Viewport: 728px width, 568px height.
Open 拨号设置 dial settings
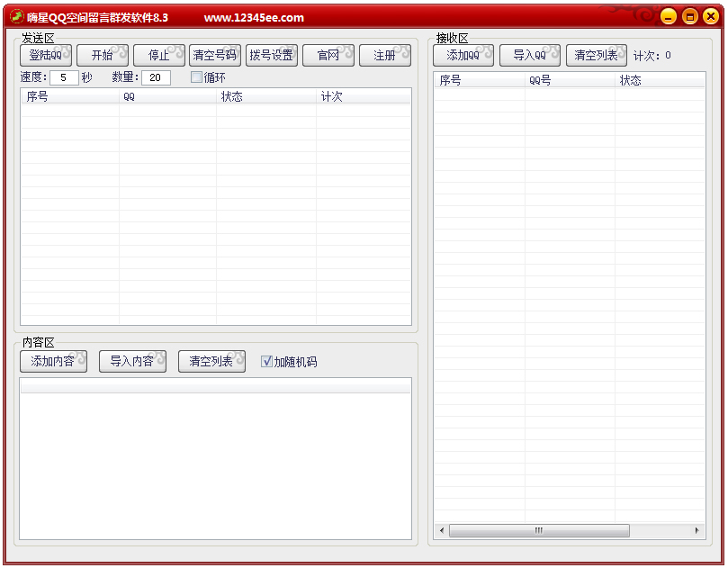click(272, 56)
